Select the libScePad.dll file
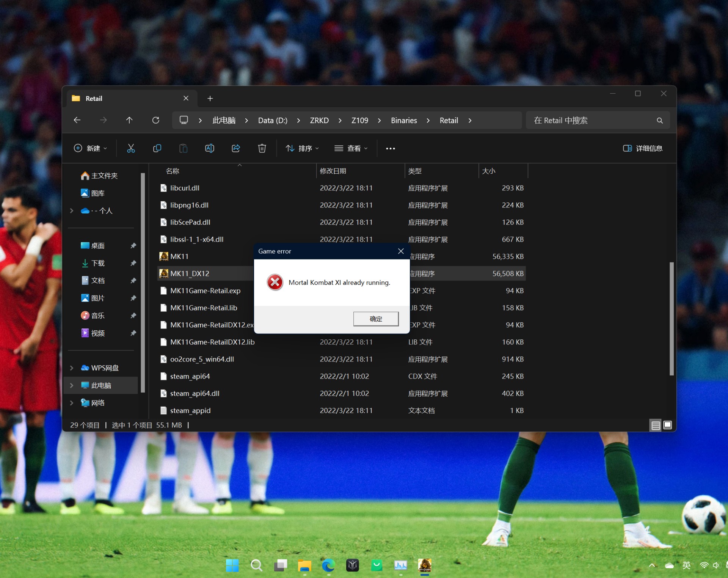 pyautogui.click(x=341, y=222)
